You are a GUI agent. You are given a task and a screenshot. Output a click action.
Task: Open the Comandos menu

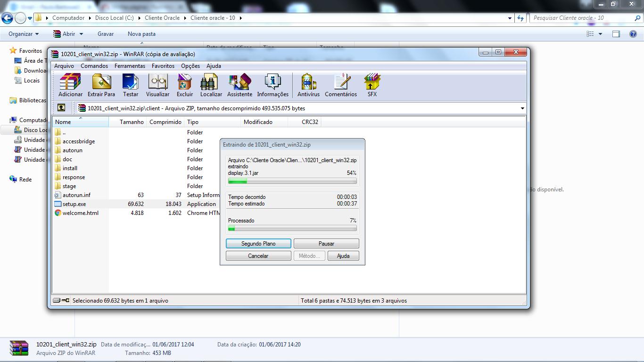[x=94, y=66]
